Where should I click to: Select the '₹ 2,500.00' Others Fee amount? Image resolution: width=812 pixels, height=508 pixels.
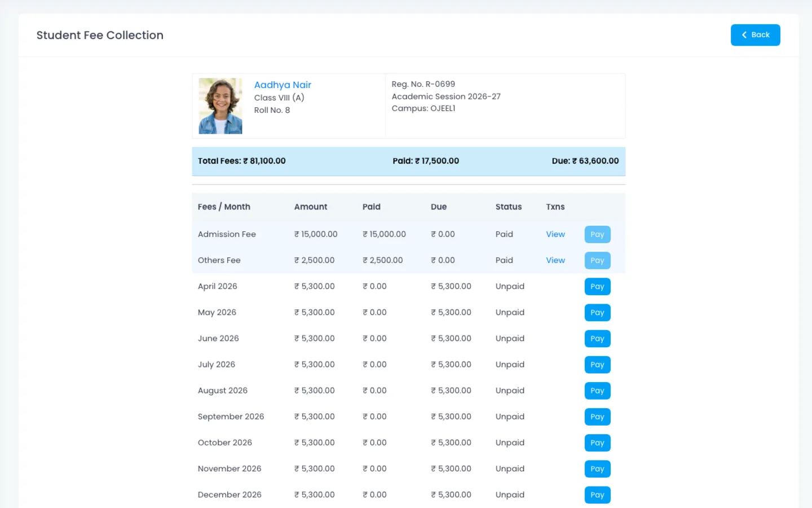[315, 260]
